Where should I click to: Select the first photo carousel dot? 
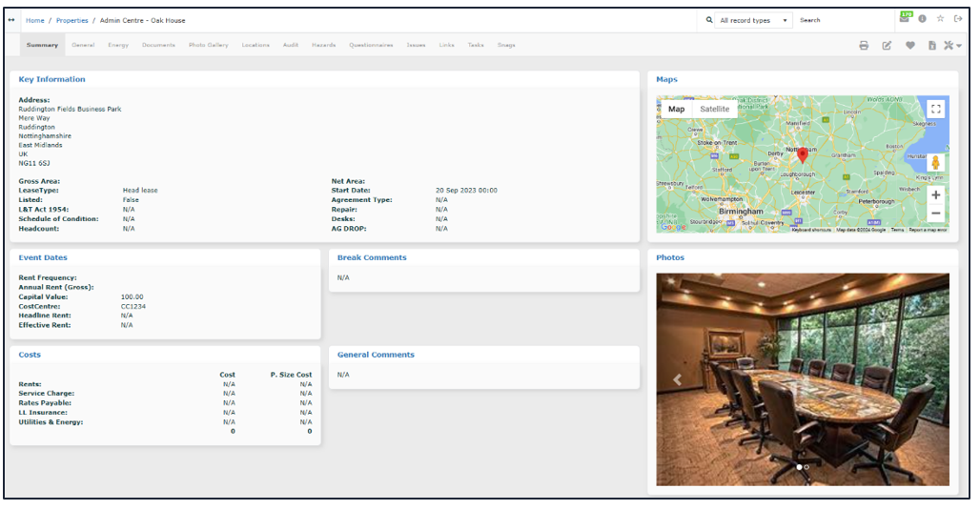pos(800,467)
